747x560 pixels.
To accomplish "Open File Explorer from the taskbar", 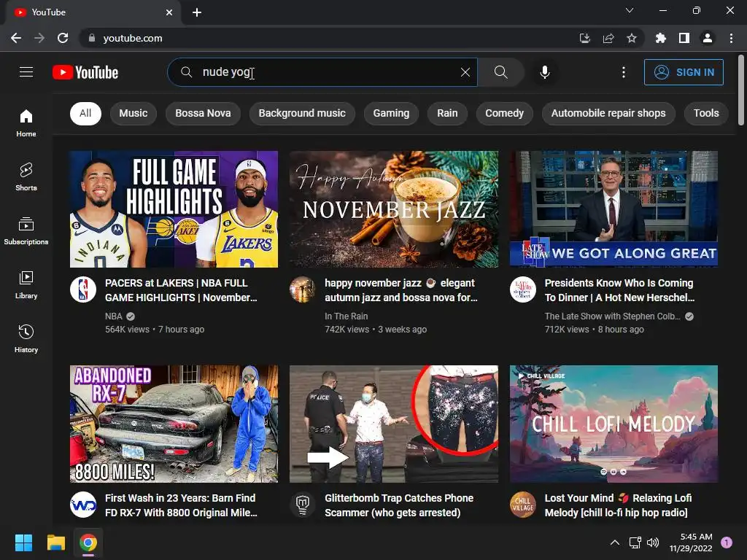I will pos(55,542).
